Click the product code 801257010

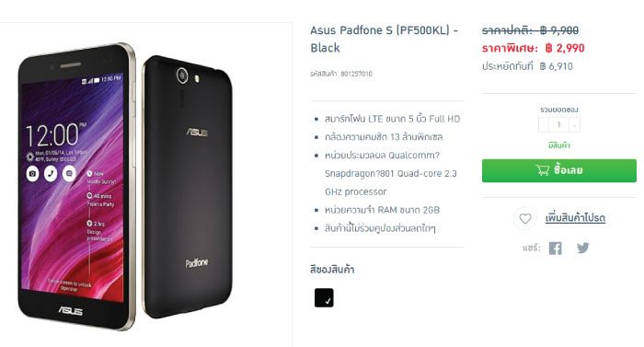point(356,74)
